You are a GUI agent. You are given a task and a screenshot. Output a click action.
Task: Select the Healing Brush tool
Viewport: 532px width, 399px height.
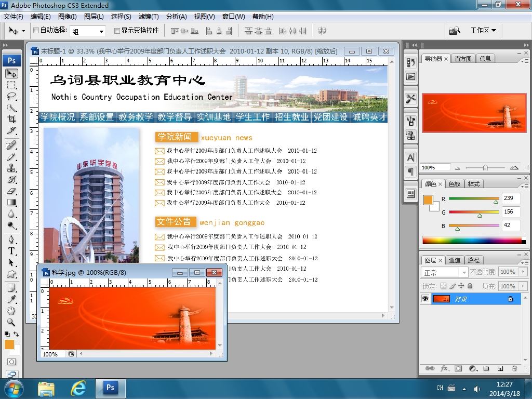point(11,145)
